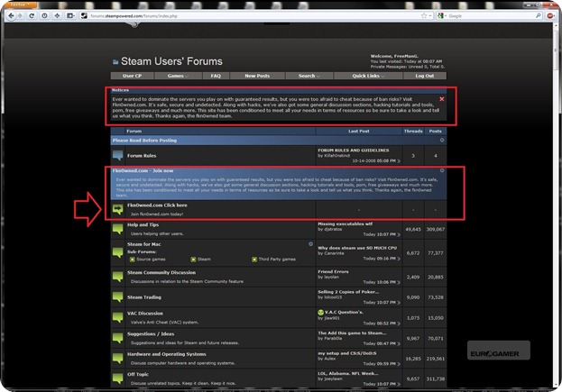Click the small icon beside Steam Users' Forums title
The image size is (562, 392).
[x=115, y=62]
